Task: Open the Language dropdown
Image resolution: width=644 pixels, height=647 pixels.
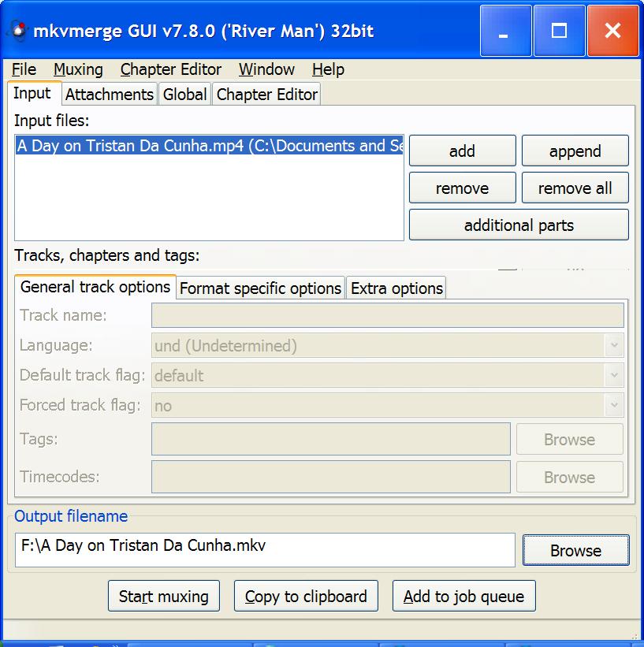Action: point(388,345)
